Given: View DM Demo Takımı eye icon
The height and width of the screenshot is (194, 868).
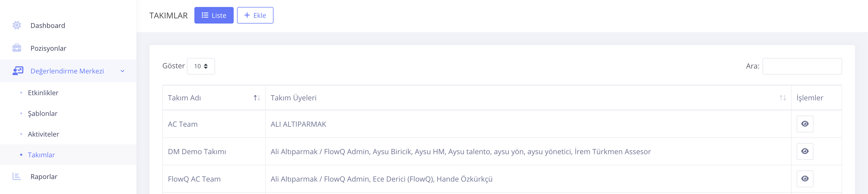Looking at the screenshot, I should (x=805, y=152).
